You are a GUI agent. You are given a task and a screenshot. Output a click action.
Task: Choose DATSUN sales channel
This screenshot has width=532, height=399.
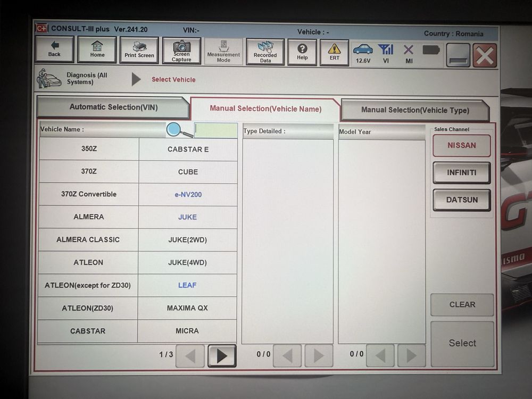point(462,200)
